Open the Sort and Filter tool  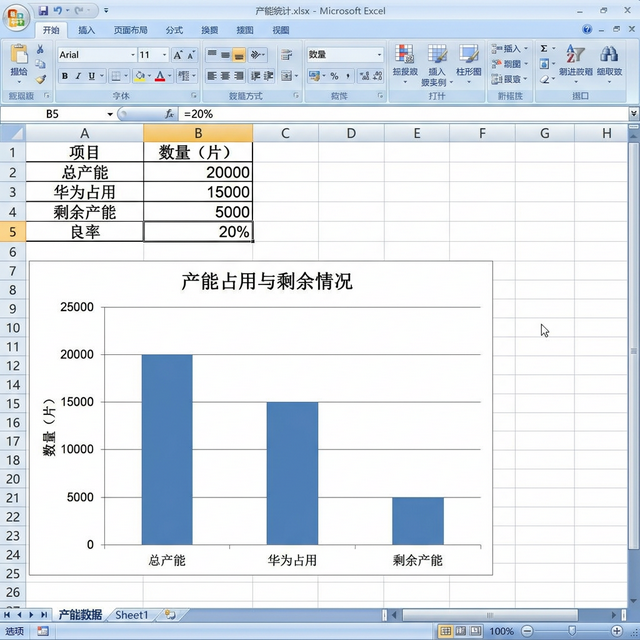point(575,58)
